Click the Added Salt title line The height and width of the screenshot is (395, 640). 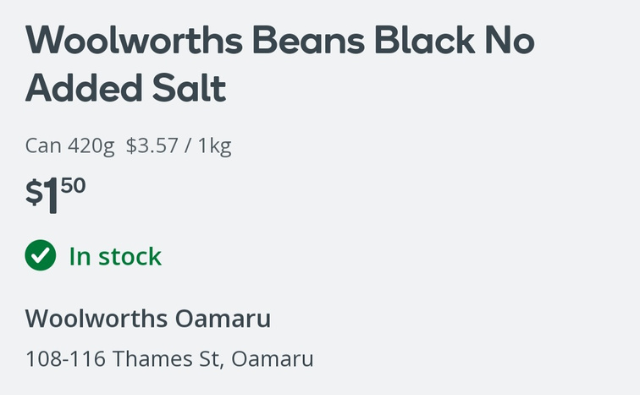(126, 88)
